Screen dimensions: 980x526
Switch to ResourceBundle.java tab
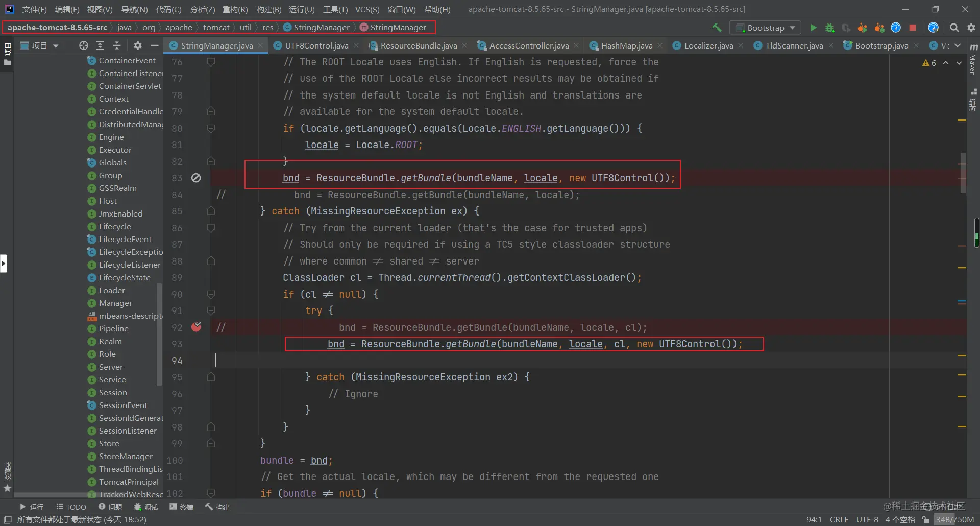419,45
